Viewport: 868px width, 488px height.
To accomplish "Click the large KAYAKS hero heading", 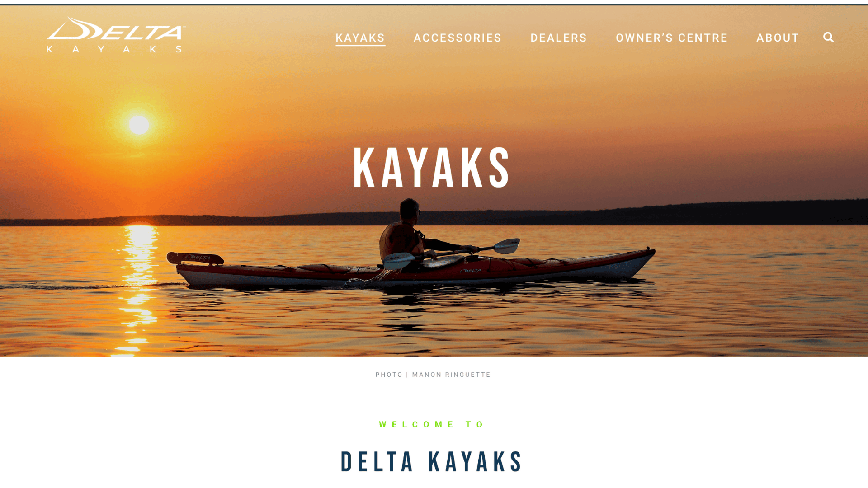I will 432,168.
